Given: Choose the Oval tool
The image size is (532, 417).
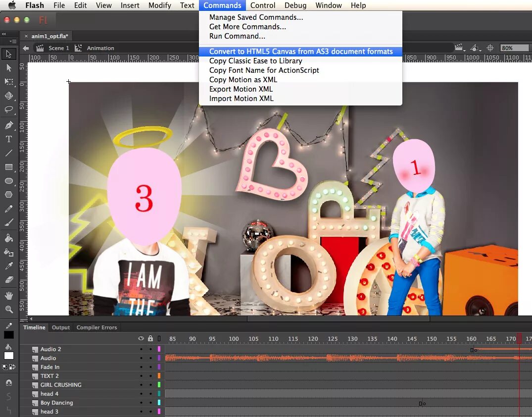Looking at the screenshot, I should click(9, 181).
